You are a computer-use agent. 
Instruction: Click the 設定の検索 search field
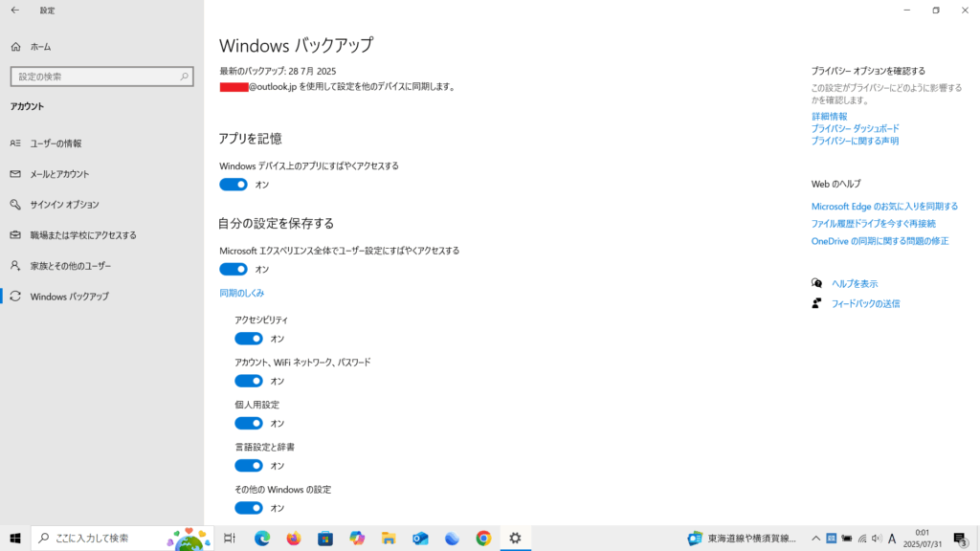pos(101,77)
